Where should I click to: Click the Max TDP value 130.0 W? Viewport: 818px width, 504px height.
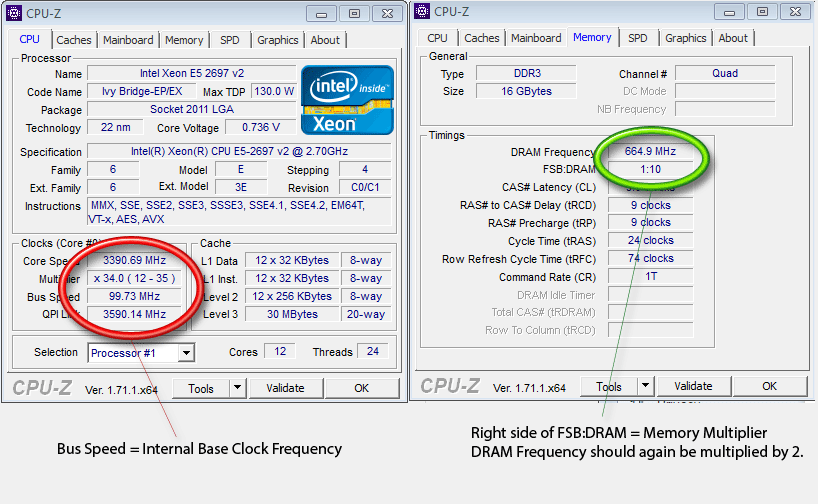pos(274,91)
